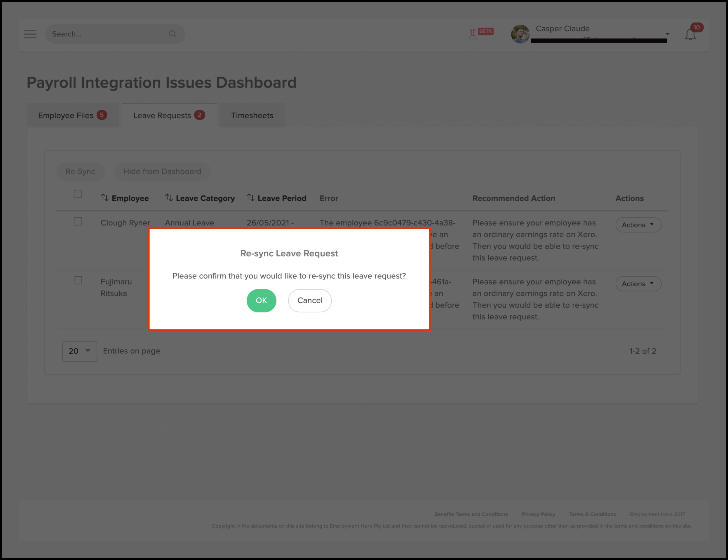
Task: Click the search magnifier icon
Action: (172, 34)
